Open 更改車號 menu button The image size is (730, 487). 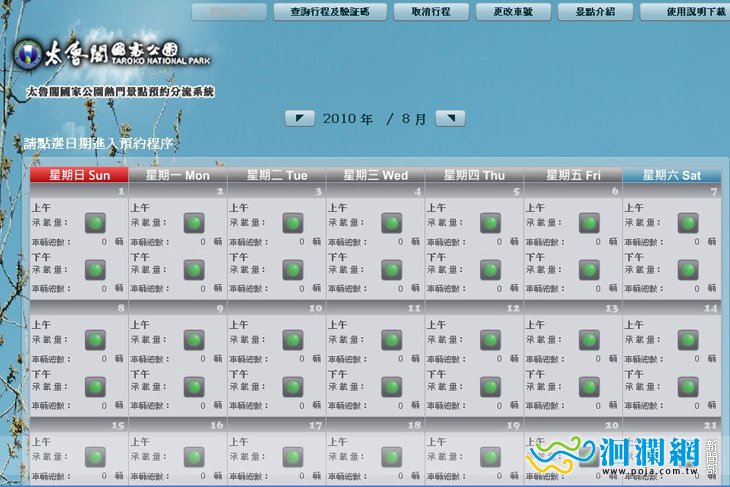click(x=513, y=12)
